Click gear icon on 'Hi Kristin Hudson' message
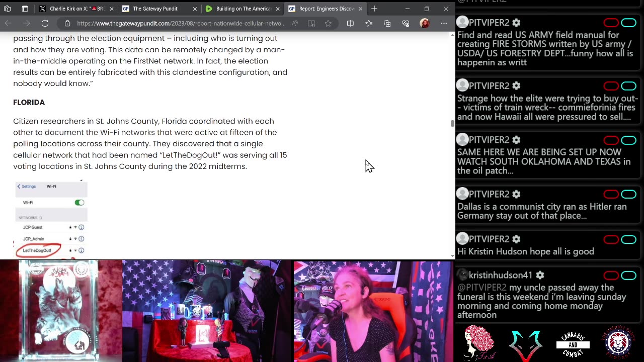This screenshot has height=362, width=644. tap(516, 239)
